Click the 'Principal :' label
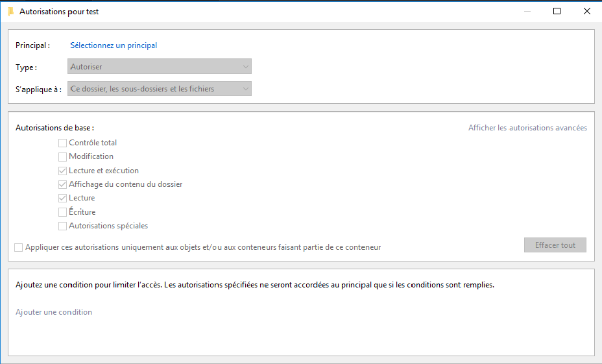602x364 pixels. tap(32, 45)
